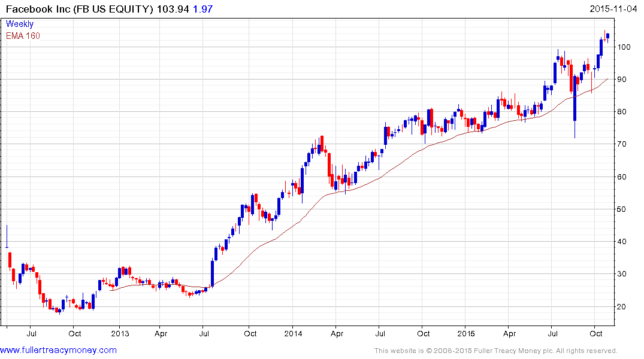The height and width of the screenshot is (359, 644).
Task: Open the www.fullertreacymoney.com link
Action: (x=58, y=350)
